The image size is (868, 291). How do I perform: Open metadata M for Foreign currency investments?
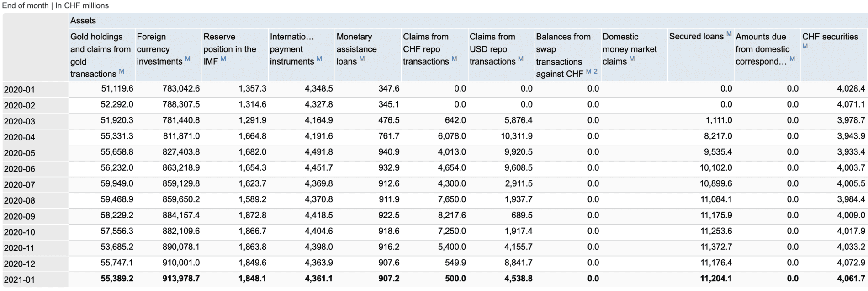(187, 59)
